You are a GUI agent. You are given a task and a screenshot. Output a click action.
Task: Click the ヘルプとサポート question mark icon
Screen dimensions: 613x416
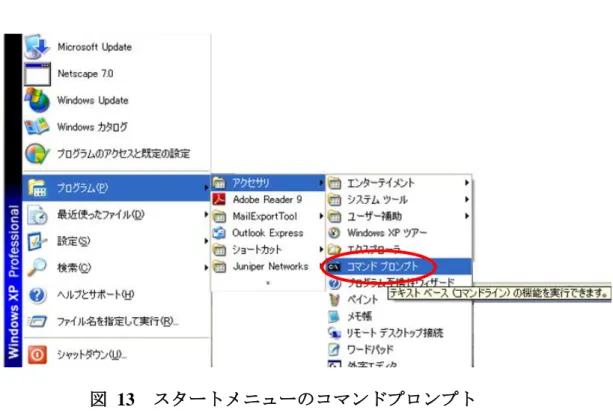click(x=37, y=295)
